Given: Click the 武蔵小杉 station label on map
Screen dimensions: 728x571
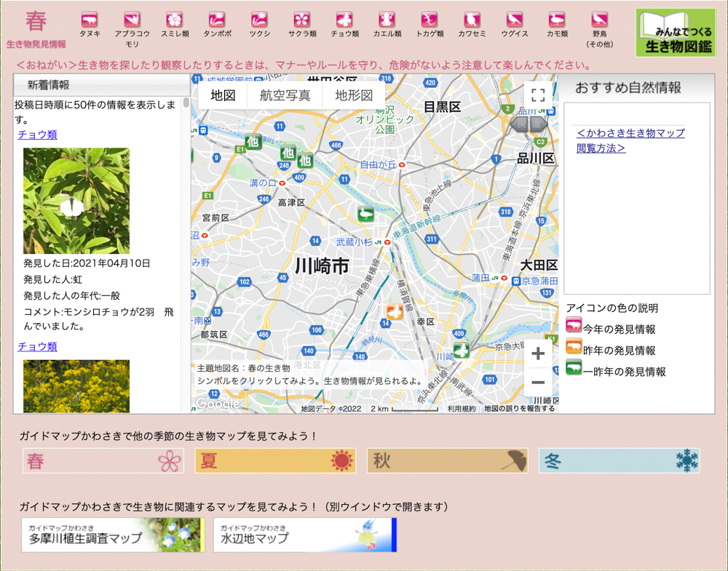Looking at the screenshot, I should coord(355,242).
